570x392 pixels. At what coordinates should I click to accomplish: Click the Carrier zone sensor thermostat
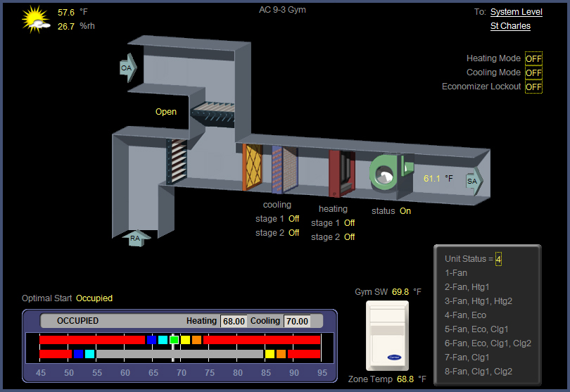(x=386, y=336)
